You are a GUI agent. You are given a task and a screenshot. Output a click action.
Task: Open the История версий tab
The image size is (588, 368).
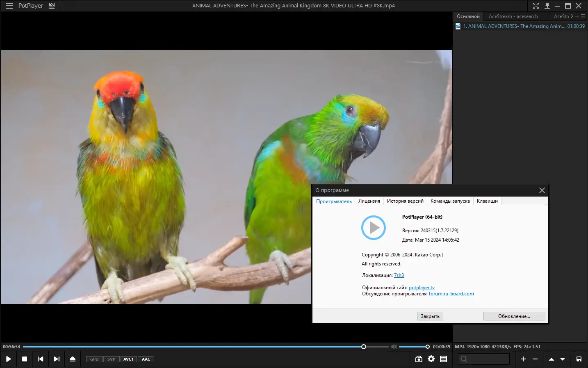point(405,201)
